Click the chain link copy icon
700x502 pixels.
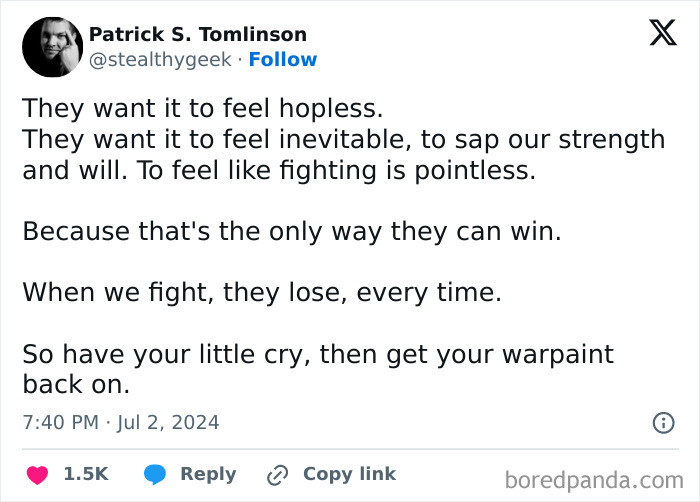coord(278,475)
